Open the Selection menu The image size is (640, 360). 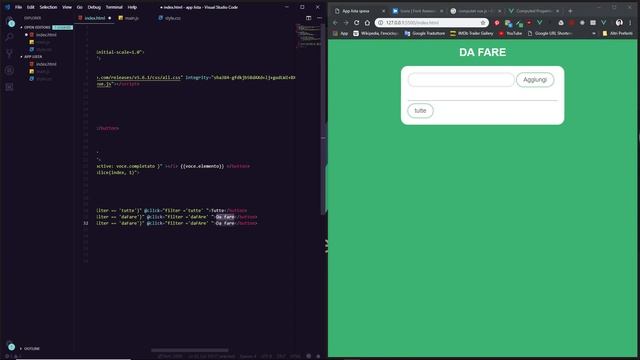coord(48,7)
